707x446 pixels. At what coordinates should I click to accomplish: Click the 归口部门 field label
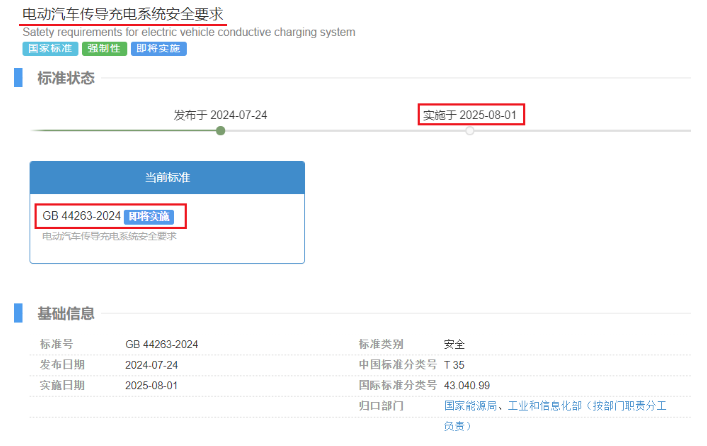(x=381, y=406)
